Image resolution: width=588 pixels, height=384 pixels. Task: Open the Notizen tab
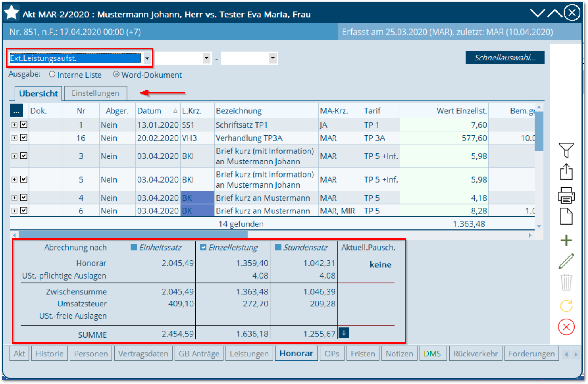point(399,354)
